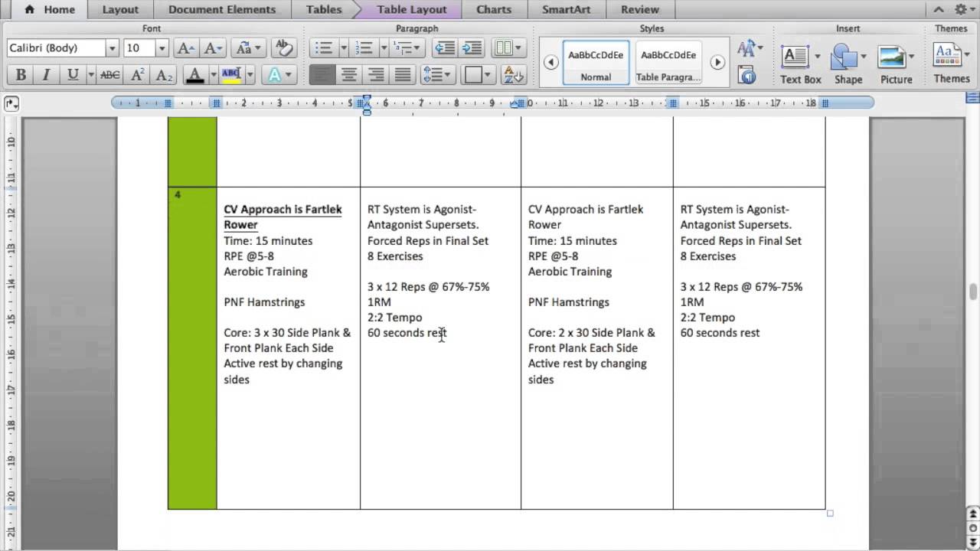Open line spacing menu
The height and width of the screenshot is (551, 980).
[x=437, y=75]
